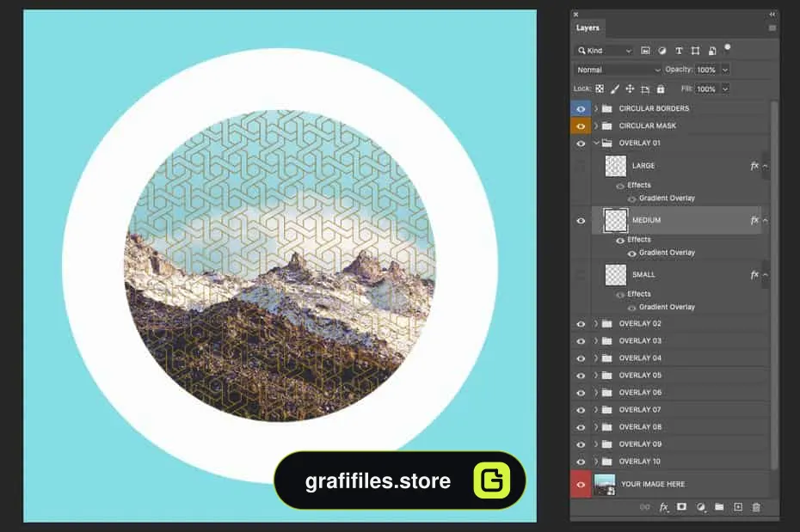The width and height of the screenshot is (800, 532).
Task: Collapse effects list on LARGE layer
Action: click(766, 166)
